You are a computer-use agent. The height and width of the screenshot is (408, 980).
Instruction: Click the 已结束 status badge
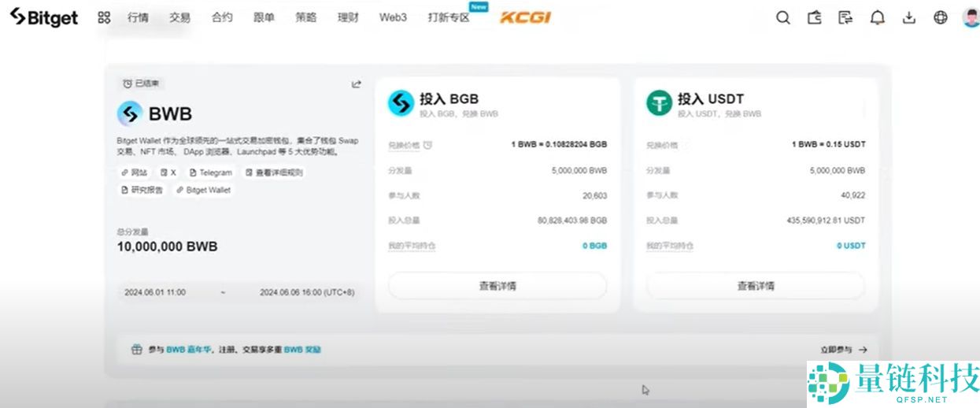141,83
